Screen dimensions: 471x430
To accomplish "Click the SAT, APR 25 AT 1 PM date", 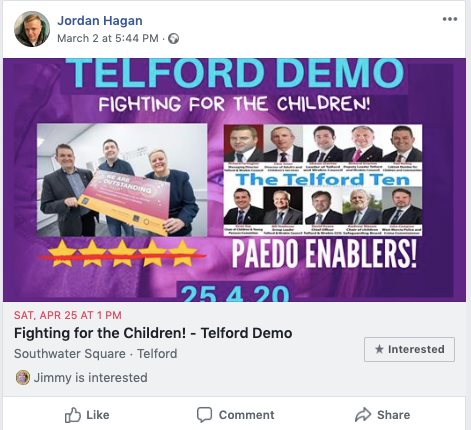I will click(68, 315).
